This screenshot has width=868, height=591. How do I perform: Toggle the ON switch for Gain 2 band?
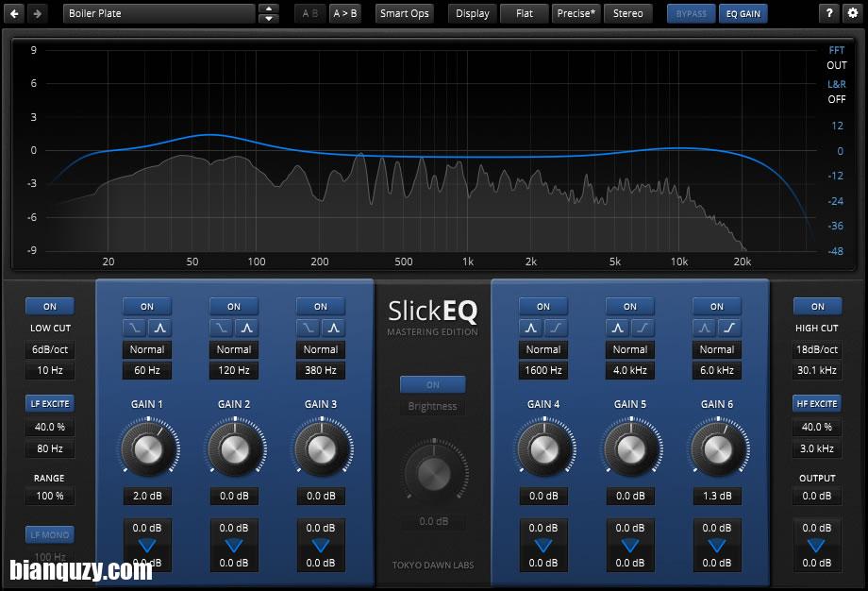click(x=234, y=306)
